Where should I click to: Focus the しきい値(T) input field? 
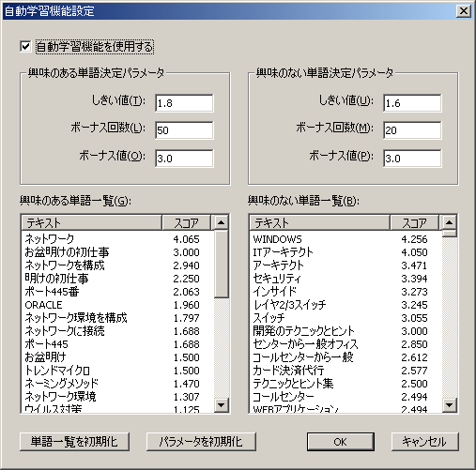(184, 103)
